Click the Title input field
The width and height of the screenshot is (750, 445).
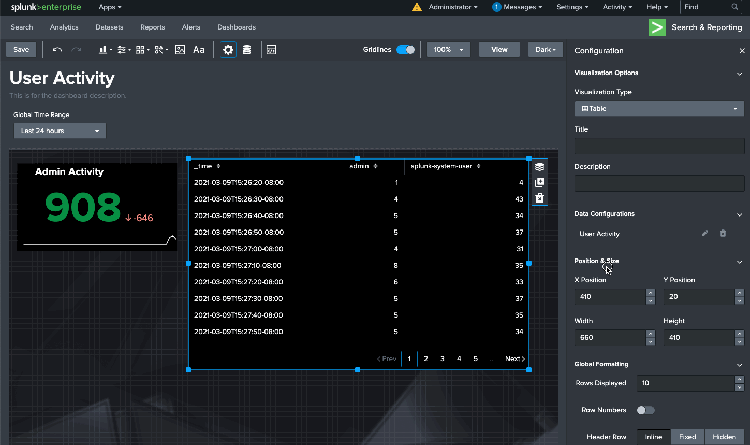click(x=659, y=146)
